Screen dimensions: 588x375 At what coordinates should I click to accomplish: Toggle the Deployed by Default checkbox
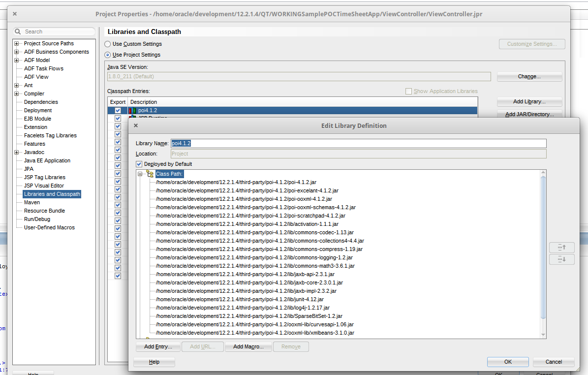click(139, 164)
